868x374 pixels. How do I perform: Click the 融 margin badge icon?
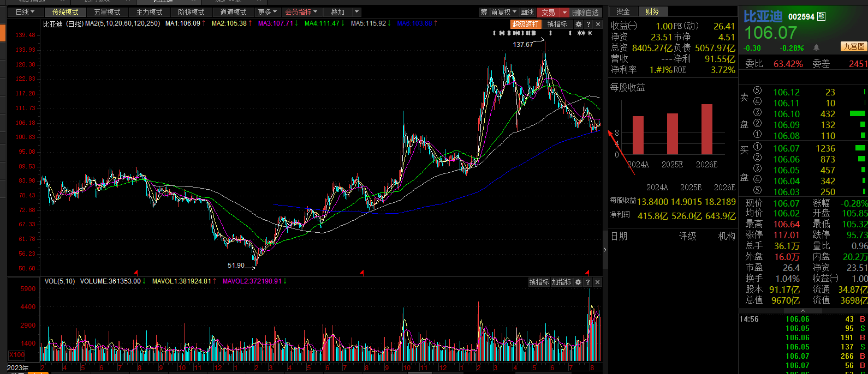click(822, 16)
